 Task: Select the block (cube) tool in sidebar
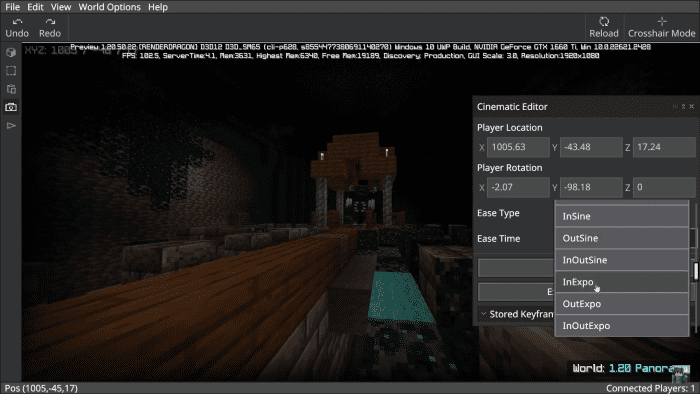(x=11, y=52)
